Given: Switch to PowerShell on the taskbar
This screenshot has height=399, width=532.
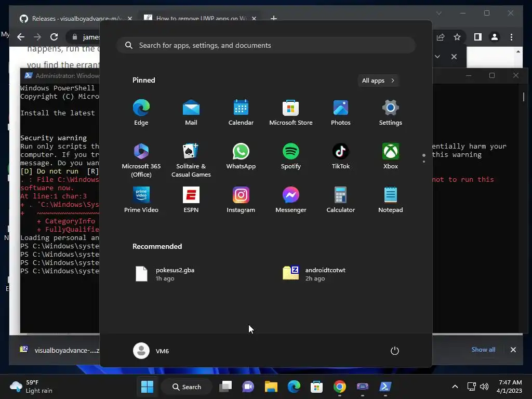Looking at the screenshot, I should 385,387.
